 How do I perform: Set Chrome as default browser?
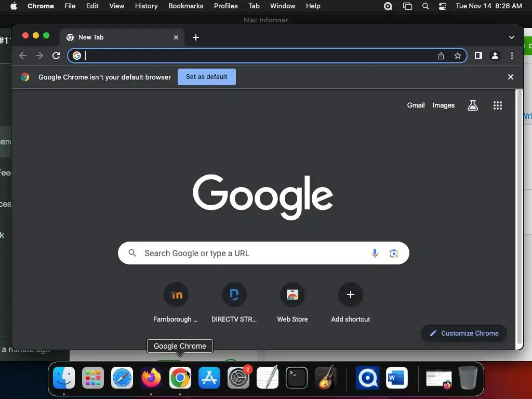207,77
